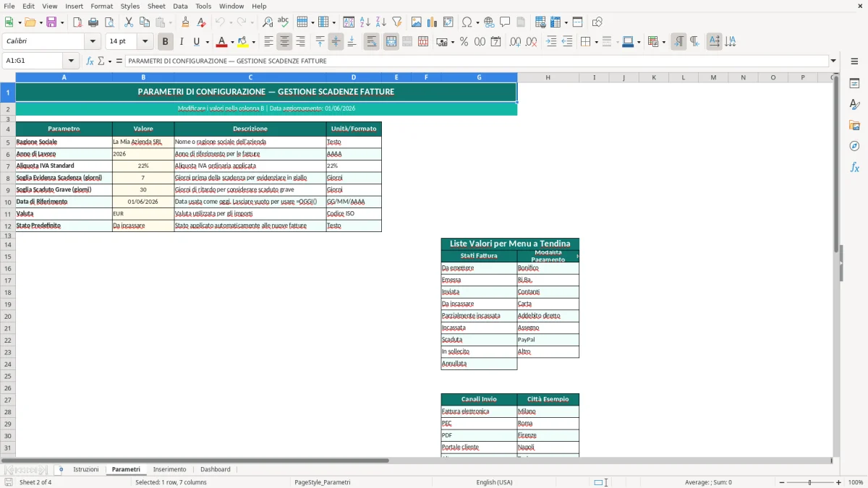
Task: Toggle Center Vertically alignment
Action: [x=336, y=42]
